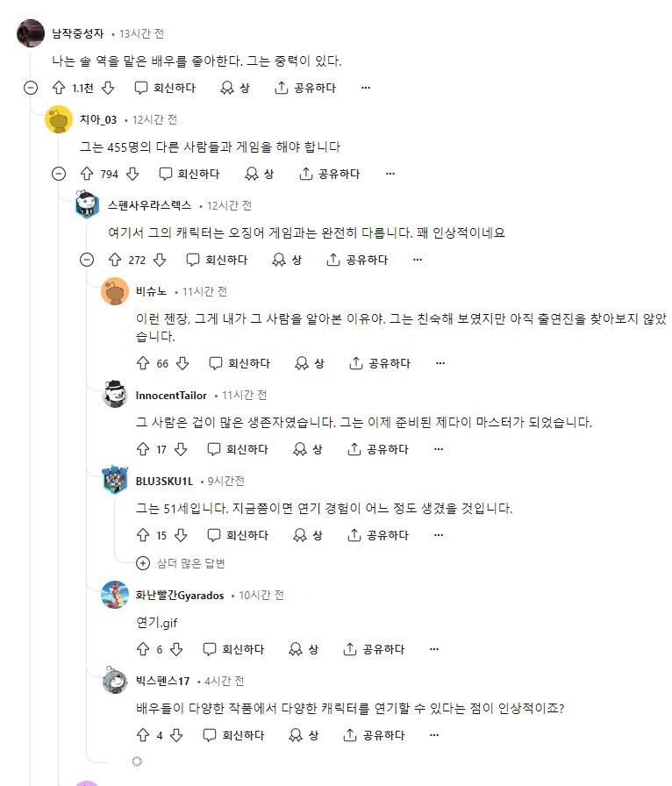Image resolution: width=672 pixels, height=786 pixels.
Task: Click 공유하다 on 빅스펜스17's comment
Action: (375, 735)
